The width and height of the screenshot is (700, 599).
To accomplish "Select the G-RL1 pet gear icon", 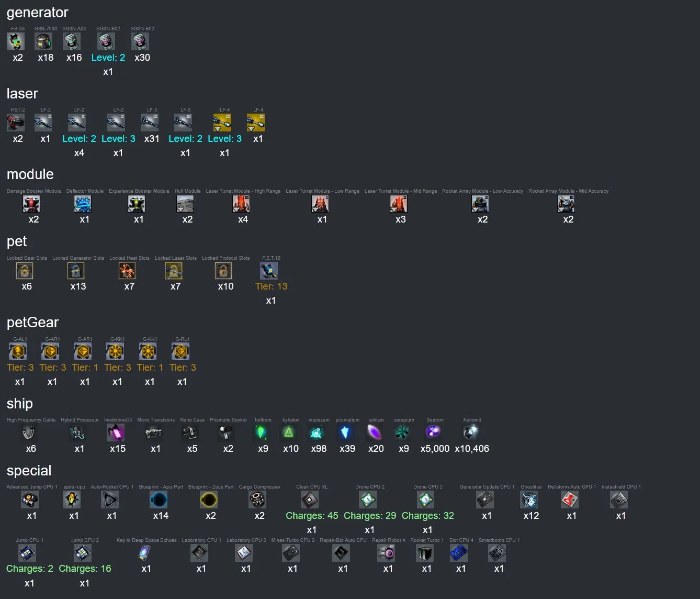I will tap(180, 352).
